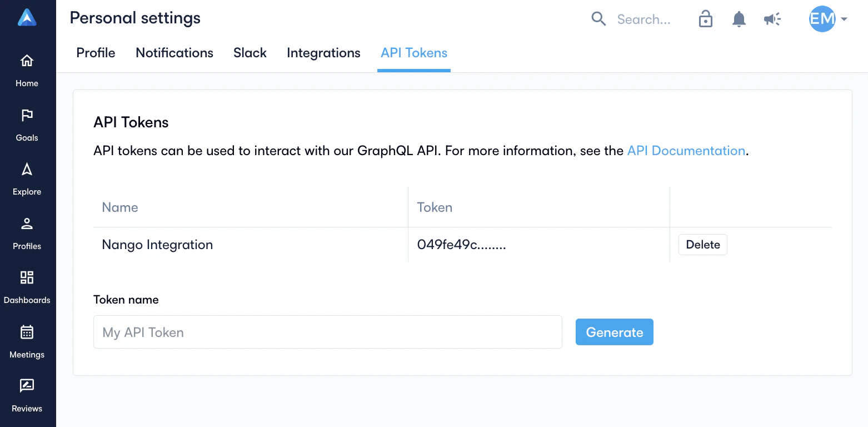Open Profiles person icon
The image size is (868, 427).
tap(27, 224)
